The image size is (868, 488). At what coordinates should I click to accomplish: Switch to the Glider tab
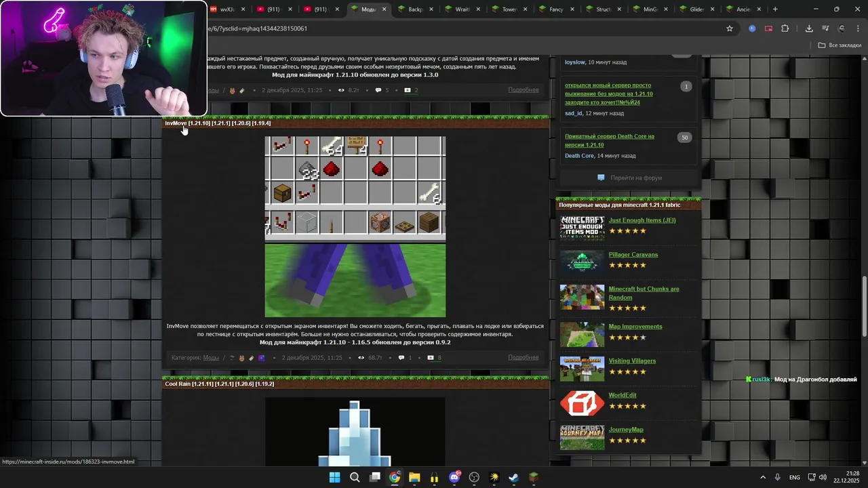point(695,9)
